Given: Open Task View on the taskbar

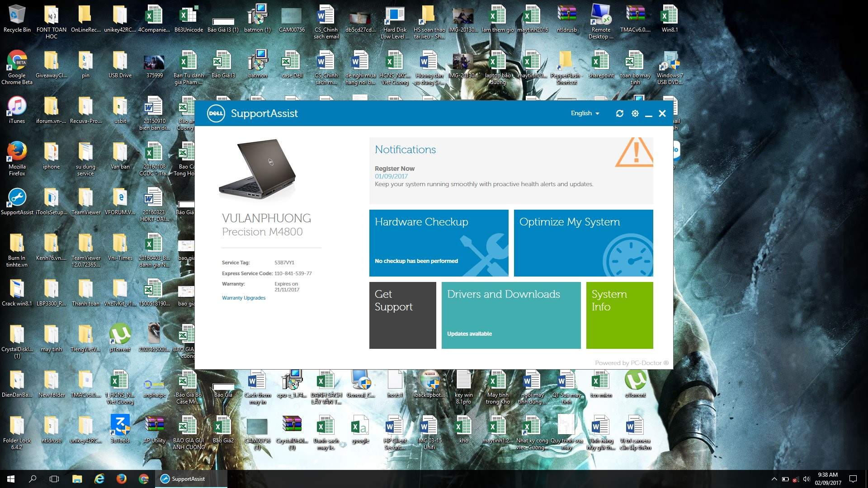Looking at the screenshot, I should (54, 479).
